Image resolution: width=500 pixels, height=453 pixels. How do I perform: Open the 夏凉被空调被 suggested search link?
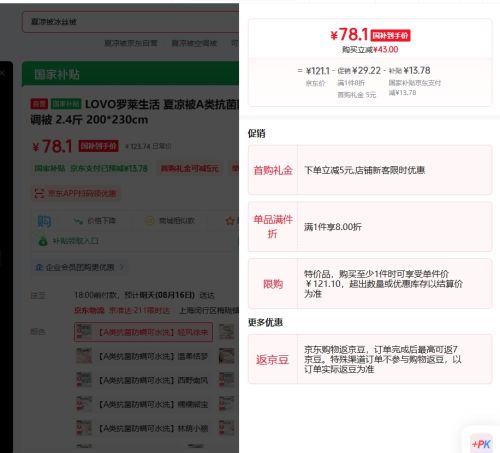coord(194,43)
